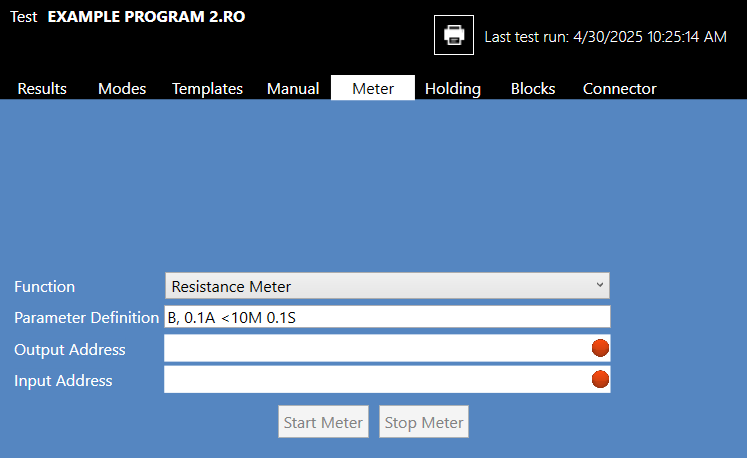Image resolution: width=747 pixels, height=458 pixels.
Task: Focus the Output Address text box
Action: [387, 348]
